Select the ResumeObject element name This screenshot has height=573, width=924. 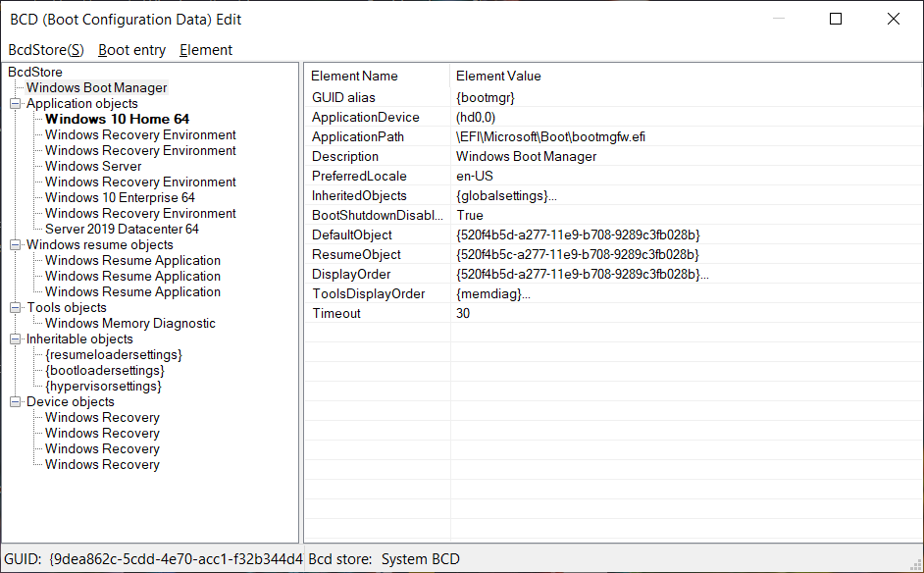[356, 254]
